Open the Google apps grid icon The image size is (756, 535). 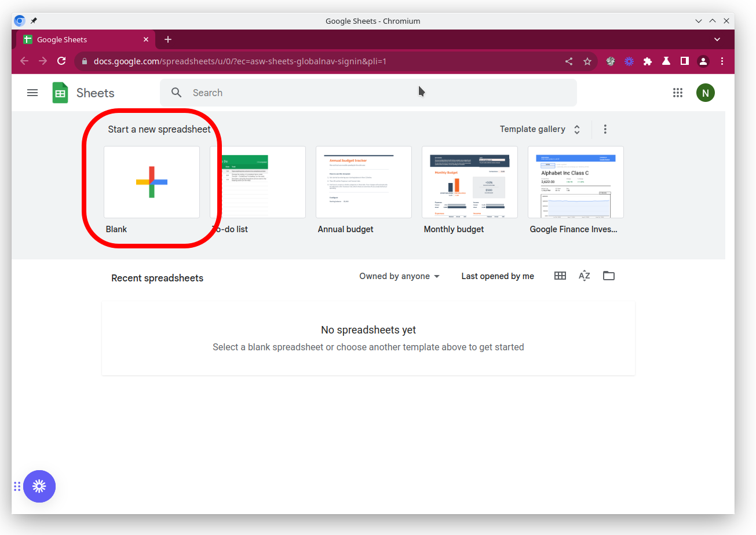(x=678, y=93)
